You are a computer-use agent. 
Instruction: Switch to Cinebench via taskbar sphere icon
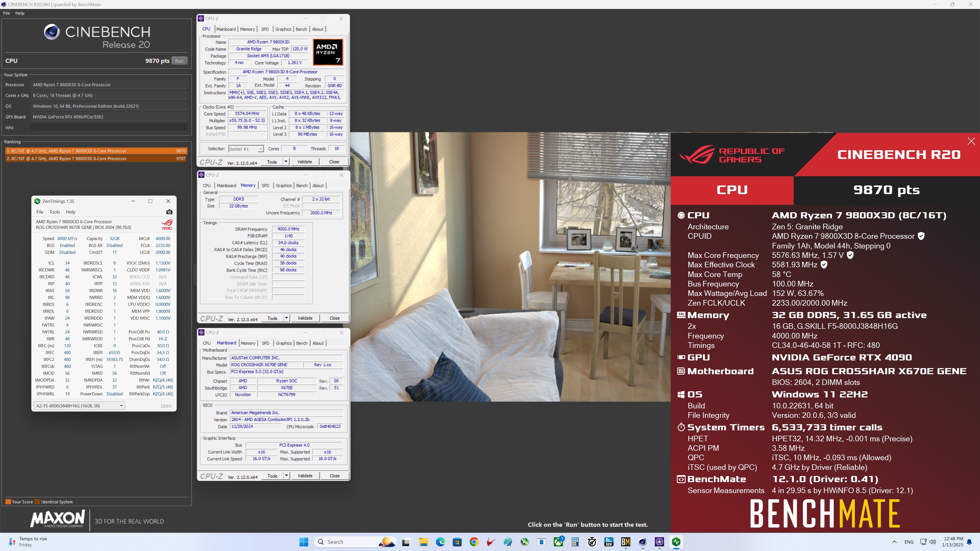point(643,542)
